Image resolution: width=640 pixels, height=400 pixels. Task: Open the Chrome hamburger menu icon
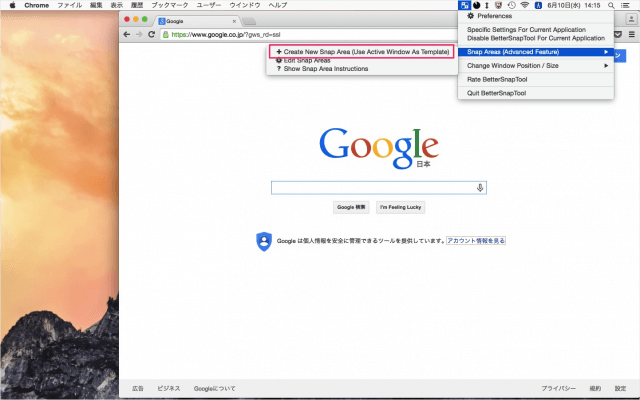[632, 34]
